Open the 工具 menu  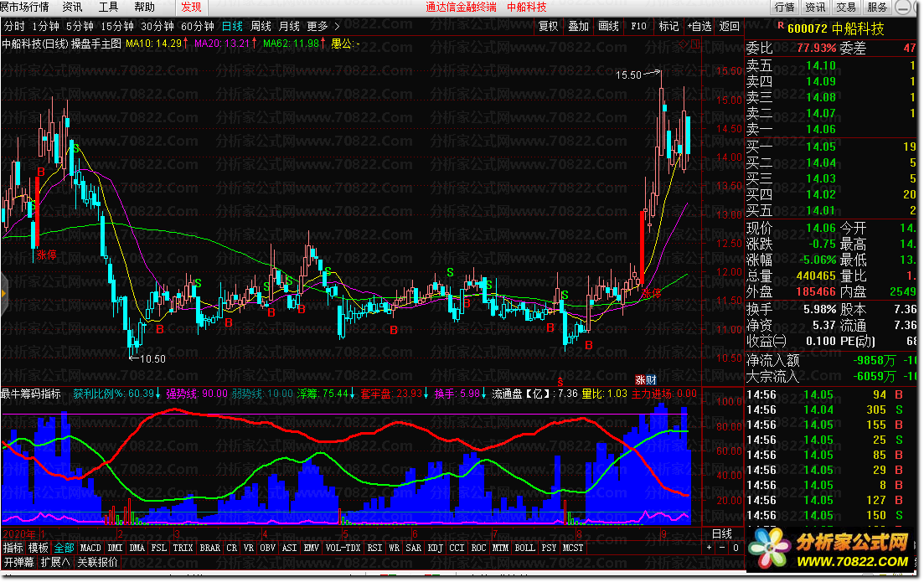pos(108,7)
